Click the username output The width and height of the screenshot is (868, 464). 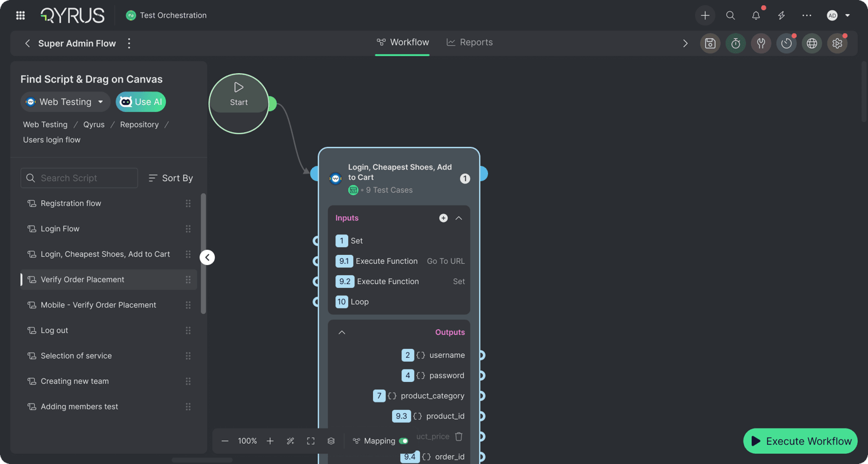click(433, 355)
